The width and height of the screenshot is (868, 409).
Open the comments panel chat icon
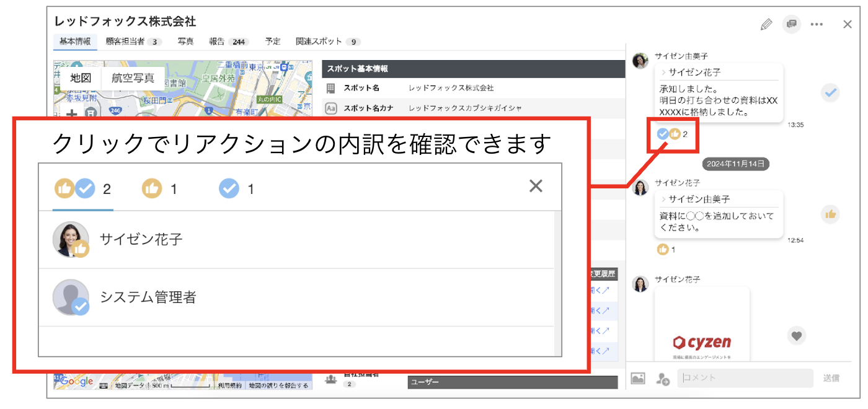point(792,24)
